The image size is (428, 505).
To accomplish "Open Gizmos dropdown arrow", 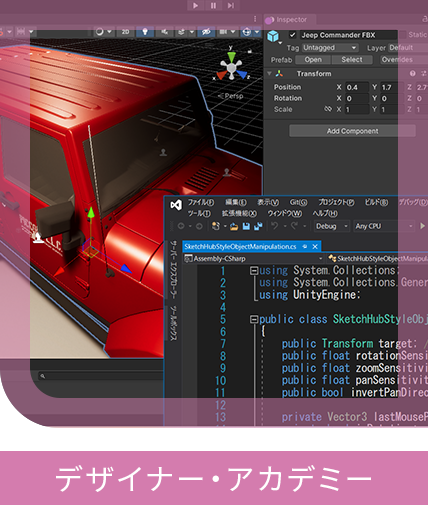I will (257, 32).
